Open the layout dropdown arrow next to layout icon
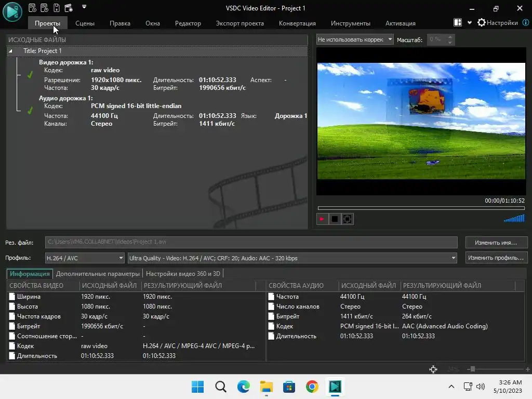532x399 pixels. pyautogui.click(x=470, y=23)
